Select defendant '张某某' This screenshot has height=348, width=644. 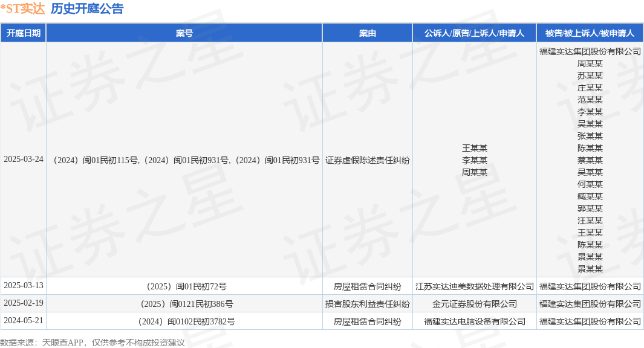coord(590,136)
